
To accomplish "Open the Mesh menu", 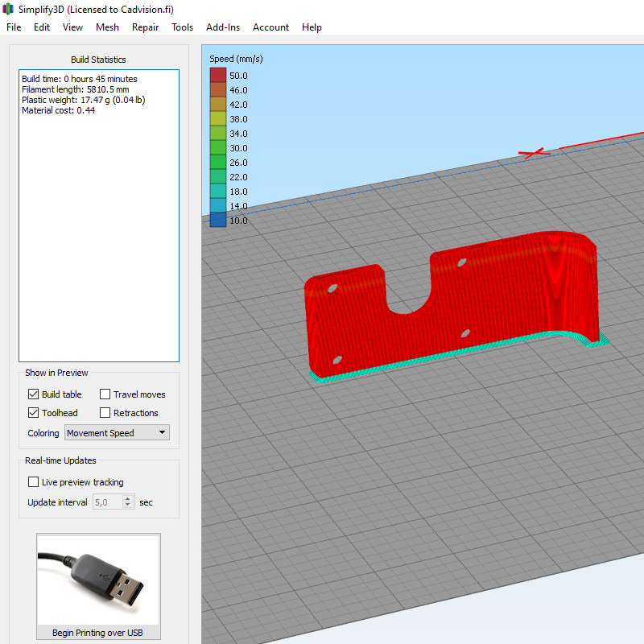I will [x=107, y=27].
